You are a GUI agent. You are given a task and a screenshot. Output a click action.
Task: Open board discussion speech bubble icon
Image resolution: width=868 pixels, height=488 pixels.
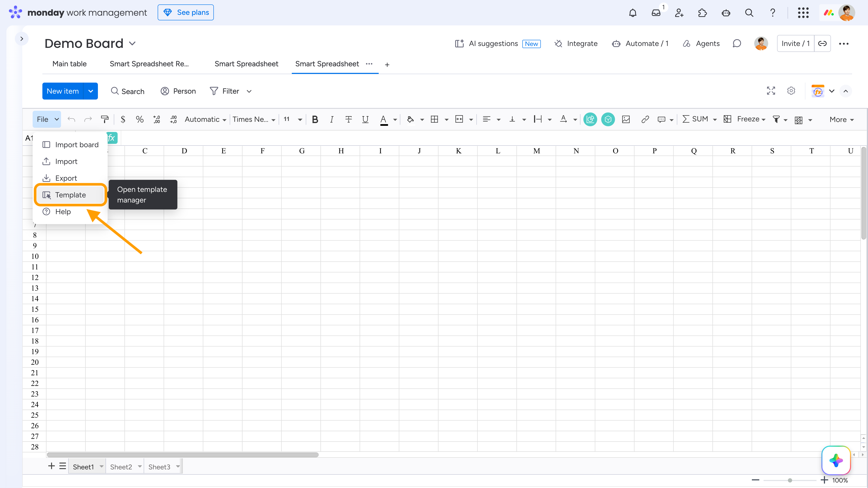coord(737,43)
